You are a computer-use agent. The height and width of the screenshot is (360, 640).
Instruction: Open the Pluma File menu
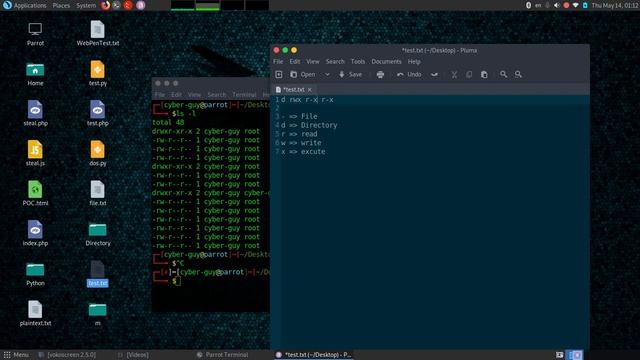point(278,62)
